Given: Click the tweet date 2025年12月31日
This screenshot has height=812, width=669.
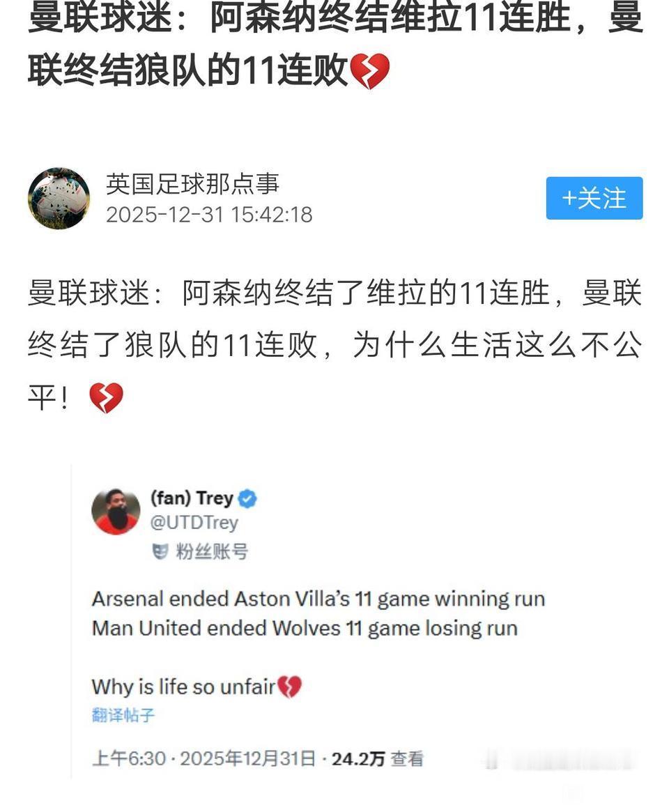Looking at the screenshot, I should 247,758.
